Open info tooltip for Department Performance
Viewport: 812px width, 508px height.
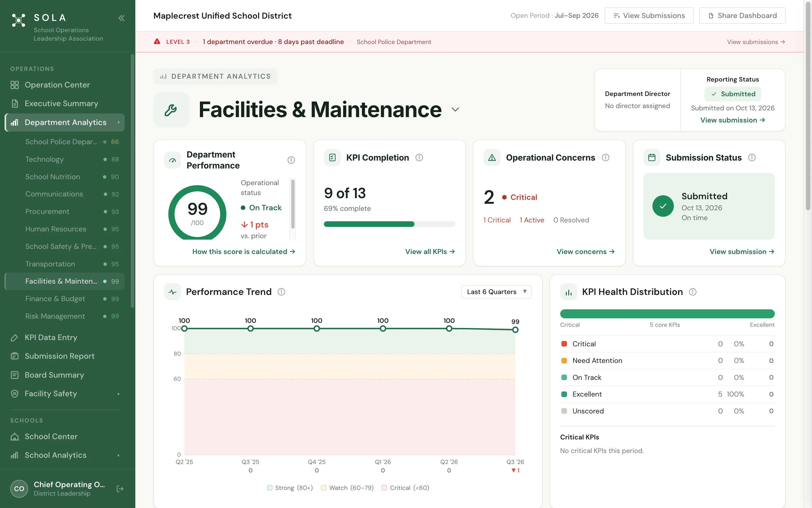point(291,160)
